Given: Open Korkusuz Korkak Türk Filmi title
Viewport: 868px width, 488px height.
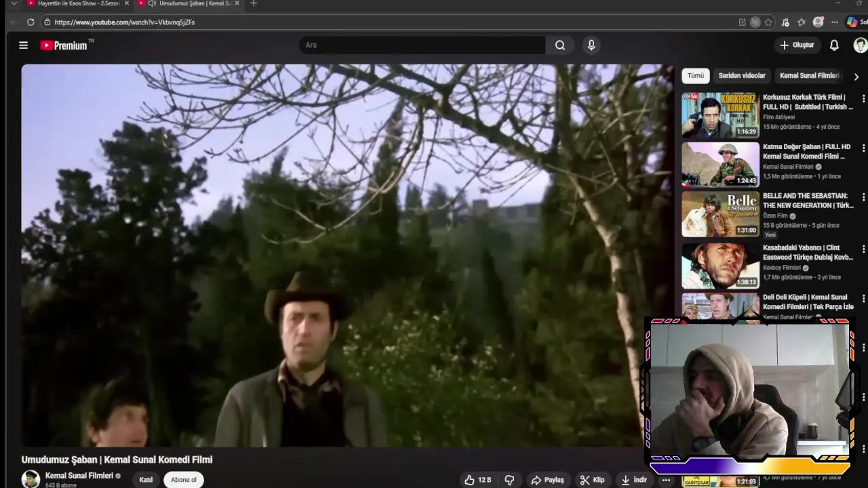Looking at the screenshot, I should tap(808, 102).
